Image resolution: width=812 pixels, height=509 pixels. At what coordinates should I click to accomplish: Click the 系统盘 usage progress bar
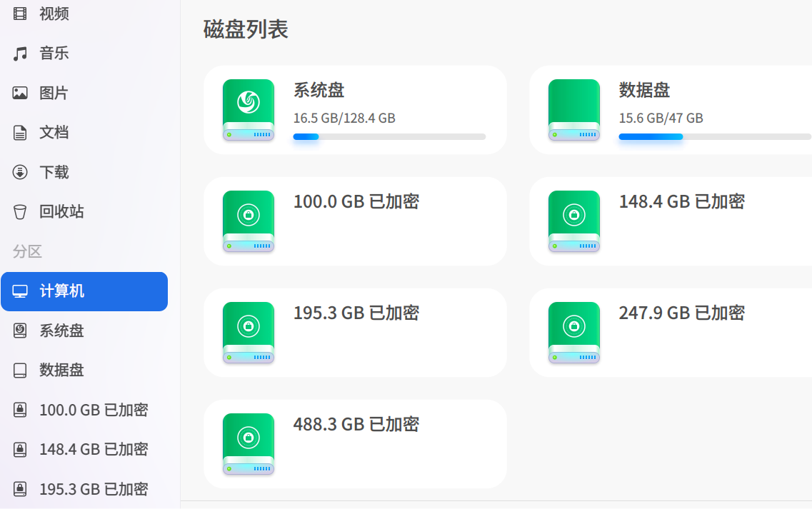(389, 137)
